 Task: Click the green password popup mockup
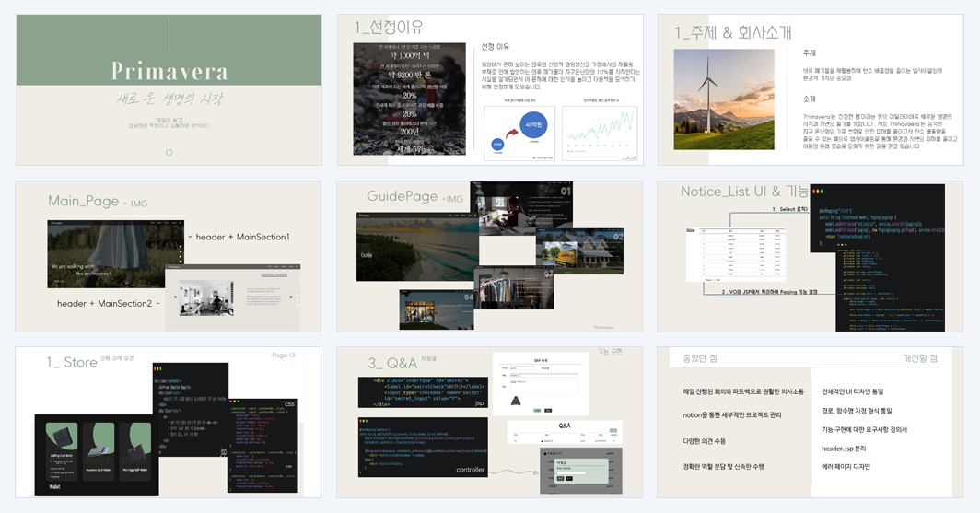[x=580, y=472]
